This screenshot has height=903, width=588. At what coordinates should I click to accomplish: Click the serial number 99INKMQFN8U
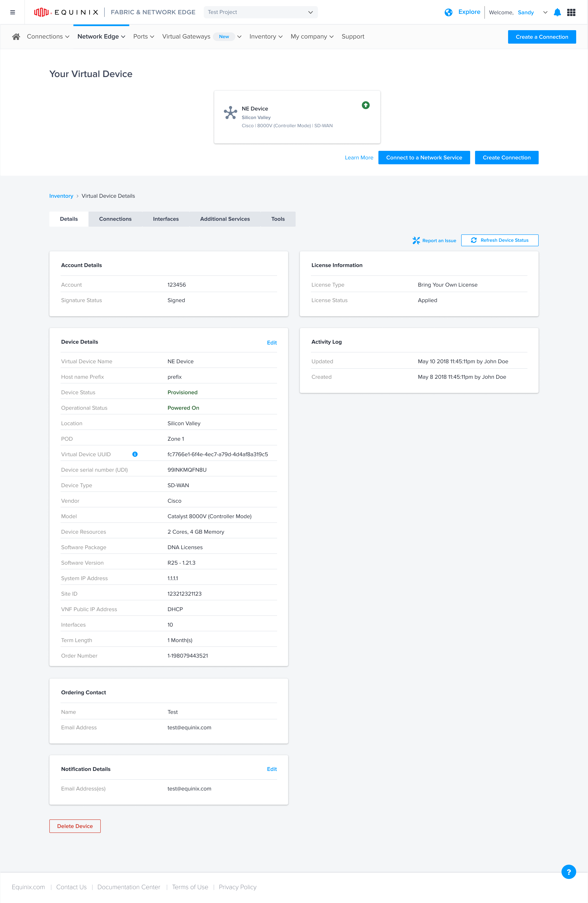coord(187,470)
